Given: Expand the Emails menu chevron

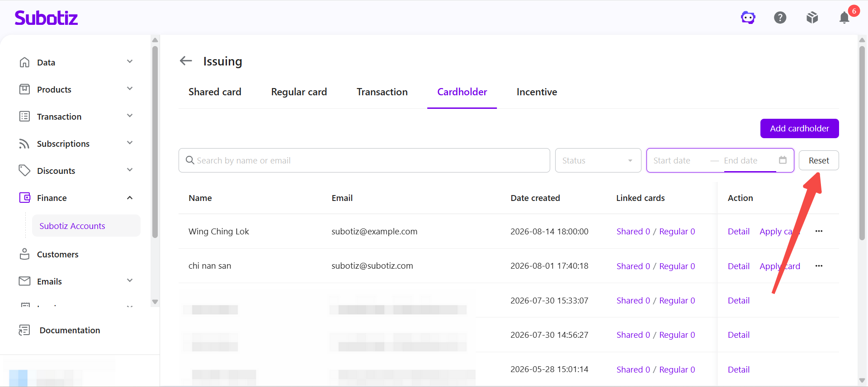Looking at the screenshot, I should [130, 281].
